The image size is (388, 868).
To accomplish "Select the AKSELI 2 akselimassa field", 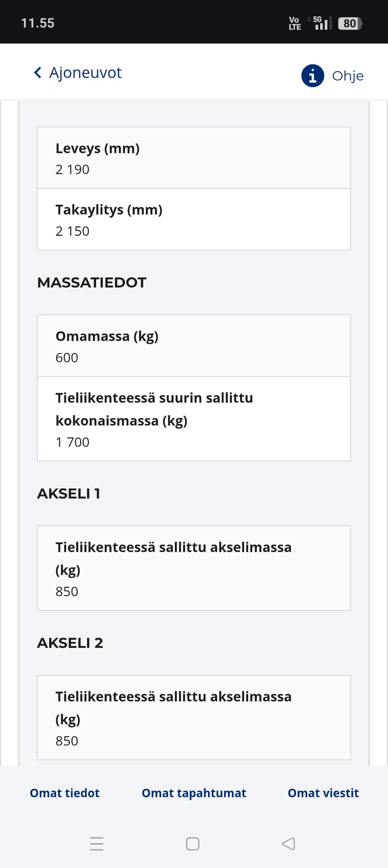I will 194,718.
